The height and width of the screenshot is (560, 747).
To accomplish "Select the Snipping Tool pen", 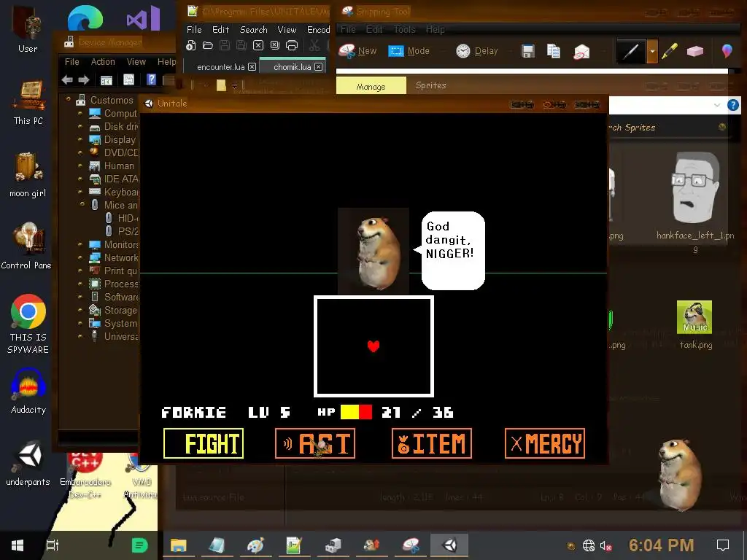I will click(x=631, y=51).
